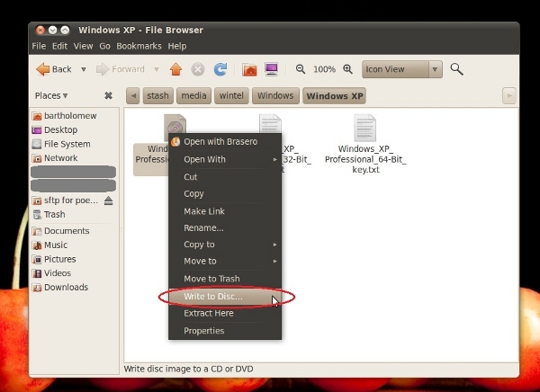Open Network in Places sidebar
Screen dimensions: 540x392
(x=74, y=158)
